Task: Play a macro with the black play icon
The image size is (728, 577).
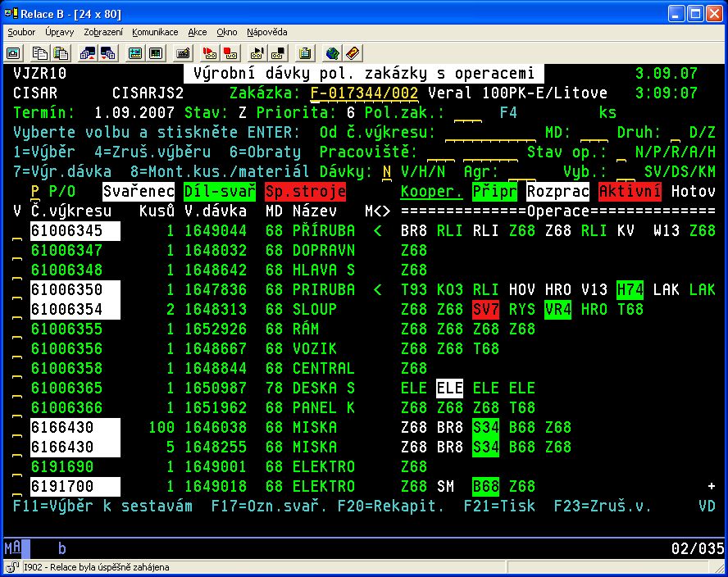Action: click(x=257, y=53)
